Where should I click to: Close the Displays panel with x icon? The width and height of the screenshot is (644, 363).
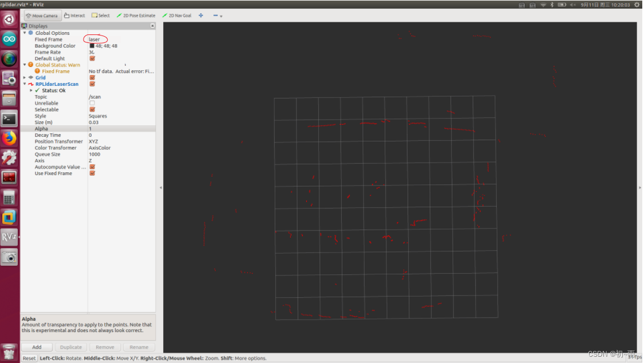[152, 26]
